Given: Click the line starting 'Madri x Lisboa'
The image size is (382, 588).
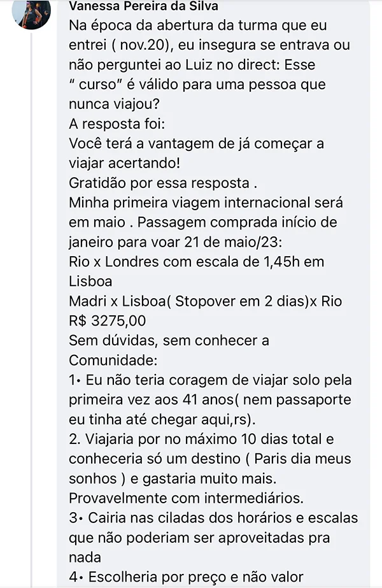Looking at the screenshot, I should coord(206,301).
